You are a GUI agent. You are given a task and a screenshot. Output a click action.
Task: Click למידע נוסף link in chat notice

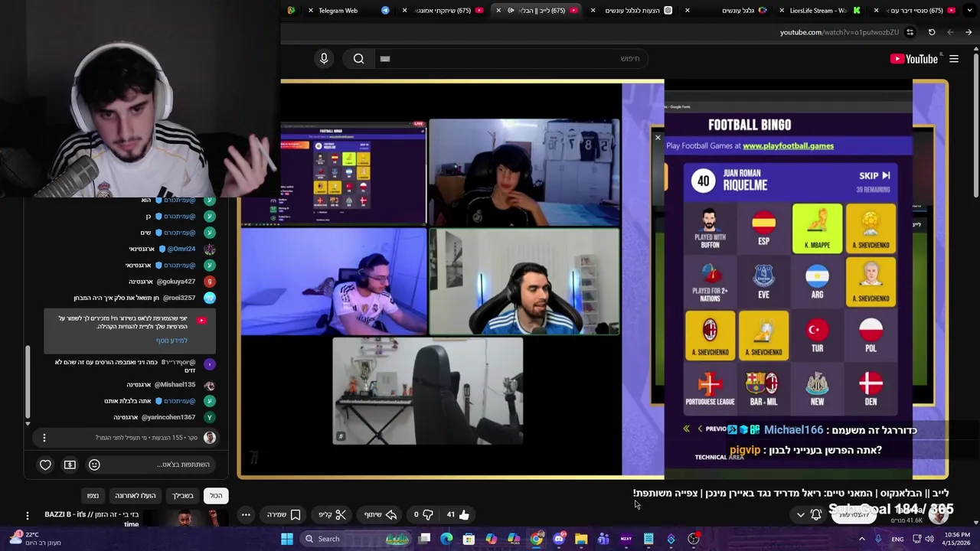coord(171,341)
